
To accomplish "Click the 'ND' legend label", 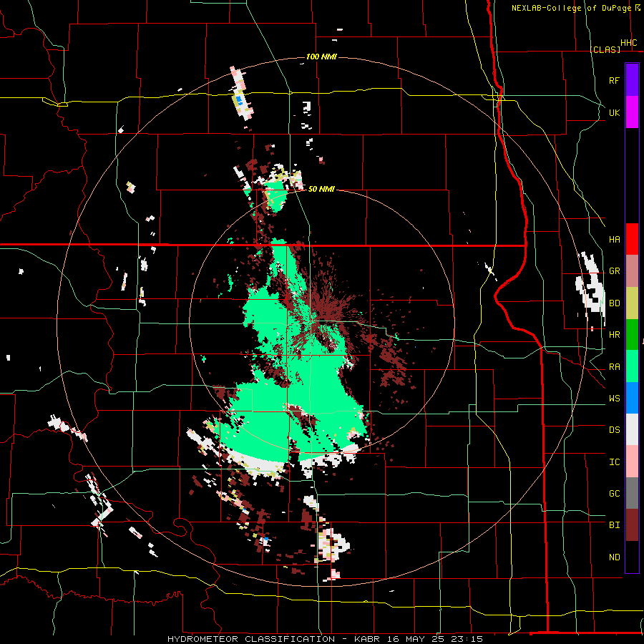I will point(614,557).
